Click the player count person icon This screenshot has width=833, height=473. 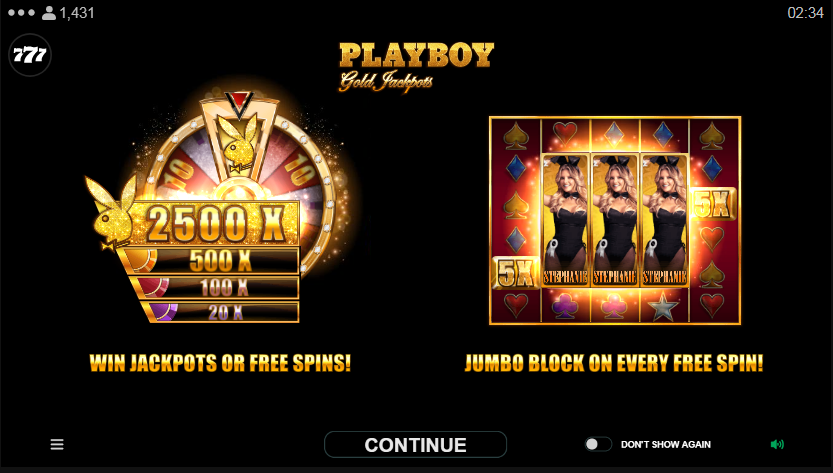[49, 12]
